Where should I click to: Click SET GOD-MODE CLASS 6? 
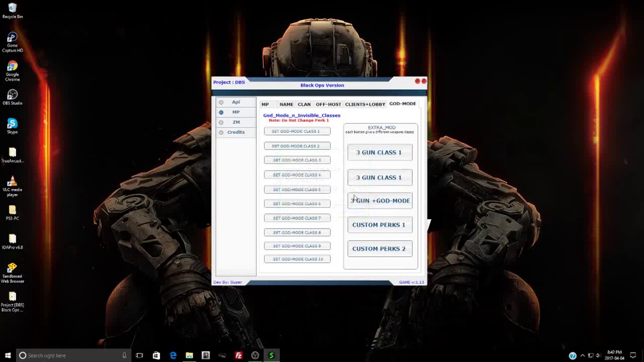297,204
